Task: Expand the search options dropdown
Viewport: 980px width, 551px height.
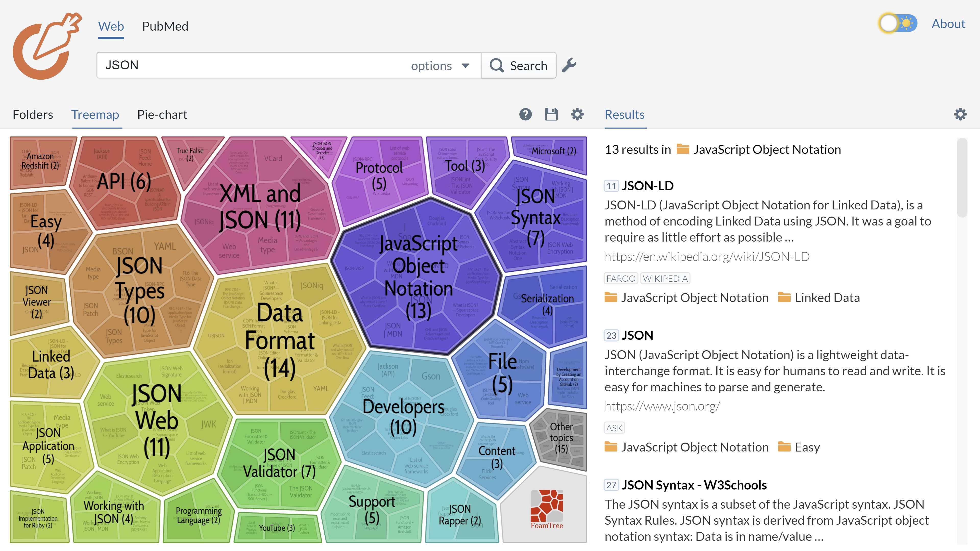Action: [x=440, y=66]
